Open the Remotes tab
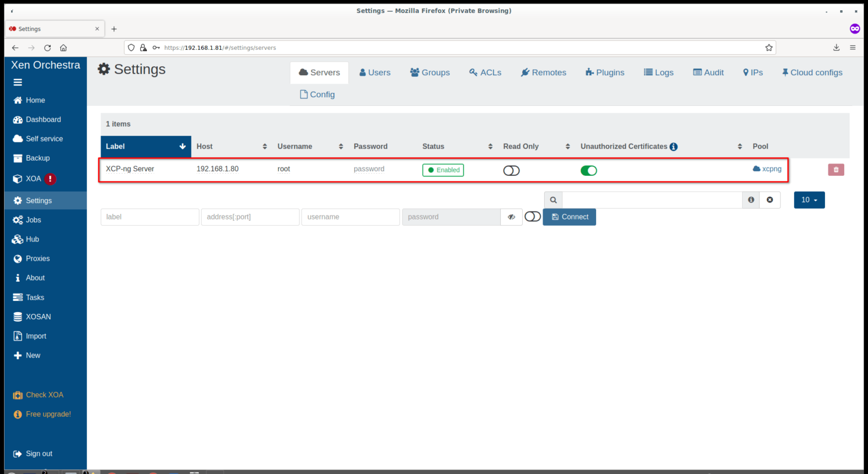Viewport: 868px width, 474px height. [x=543, y=72]
